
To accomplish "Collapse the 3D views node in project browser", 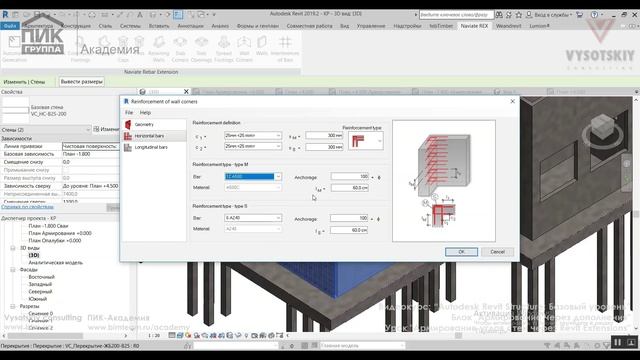I will tap(13, 248).
